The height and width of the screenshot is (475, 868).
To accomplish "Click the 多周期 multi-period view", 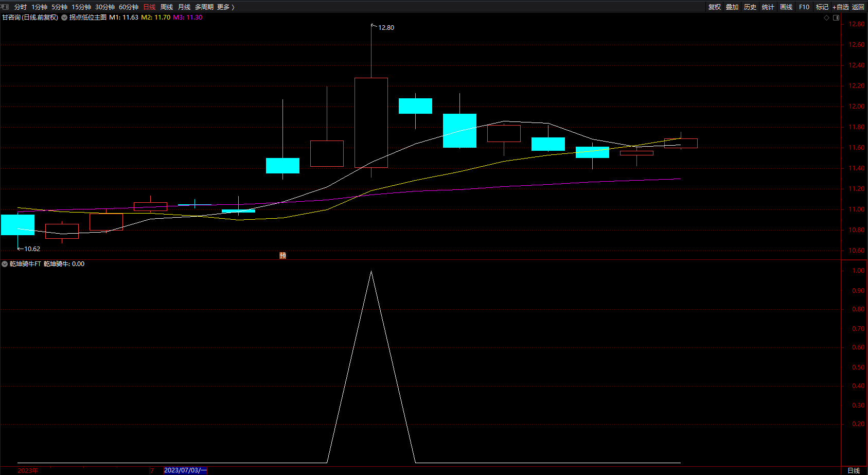I will [204, 7].
